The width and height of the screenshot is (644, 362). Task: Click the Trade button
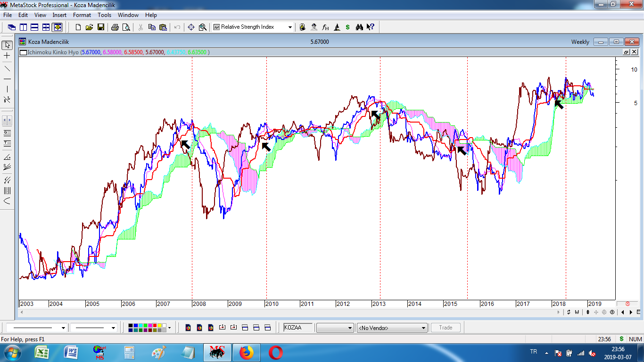point(446,328)
